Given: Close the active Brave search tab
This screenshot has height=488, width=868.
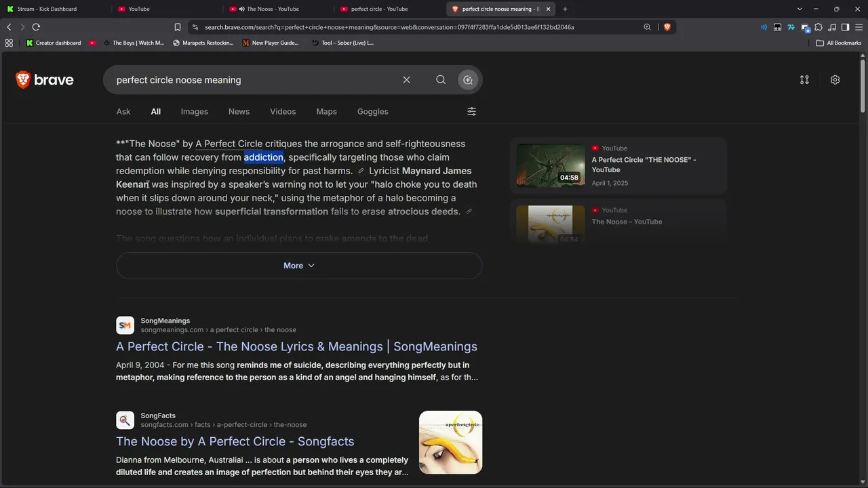Looking at the screenshot, I should [548, 9].
